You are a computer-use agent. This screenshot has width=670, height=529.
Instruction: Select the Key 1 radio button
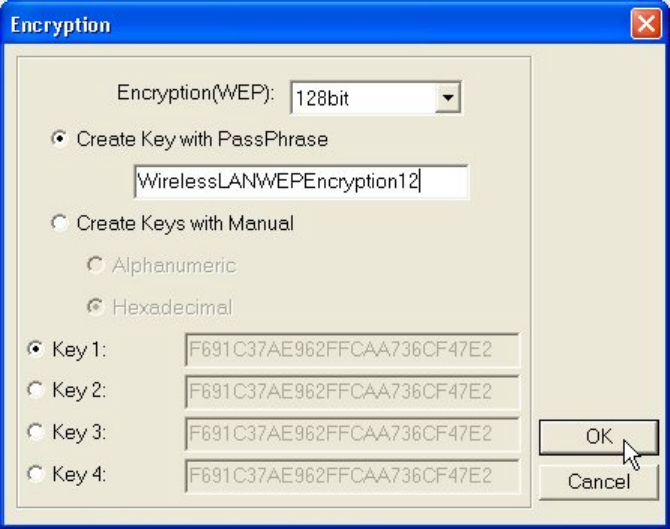point(37,350)
